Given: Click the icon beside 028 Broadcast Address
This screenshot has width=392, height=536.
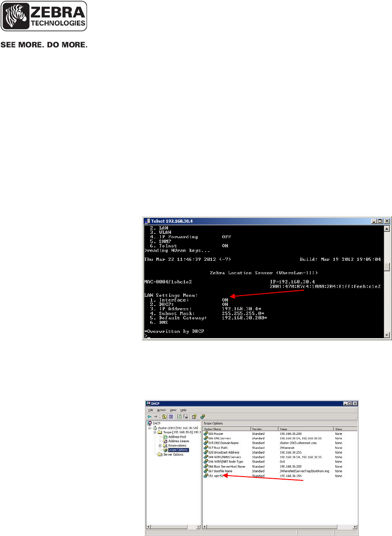Looking at the screenshot, I should click(x=206, y=452).
